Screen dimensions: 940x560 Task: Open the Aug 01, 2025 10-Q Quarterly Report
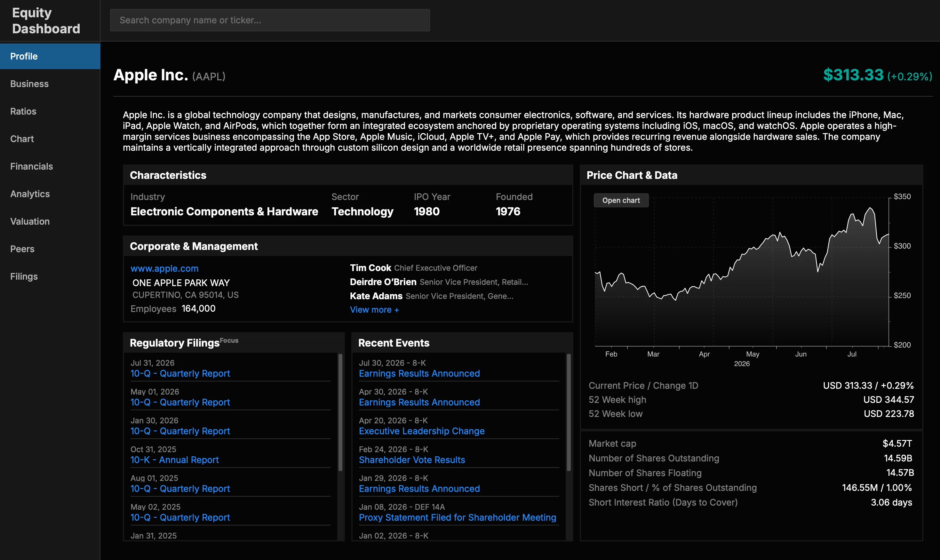tap(180, 489)
